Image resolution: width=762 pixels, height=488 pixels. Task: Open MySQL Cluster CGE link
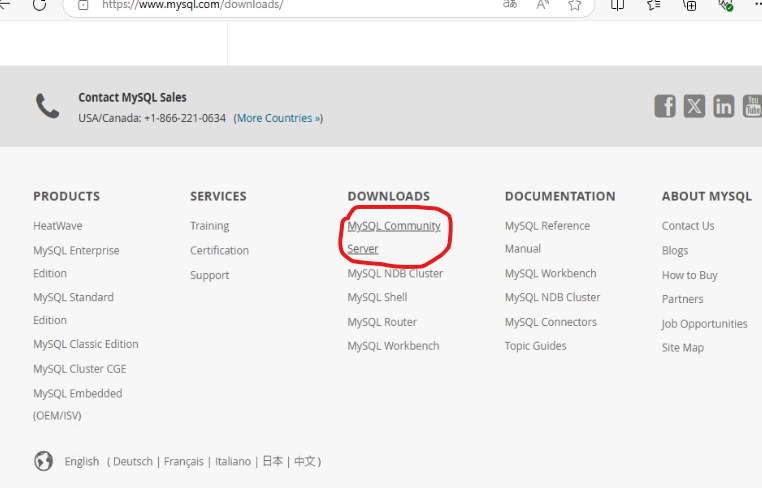pyautogui.click(x=80, y=369)
